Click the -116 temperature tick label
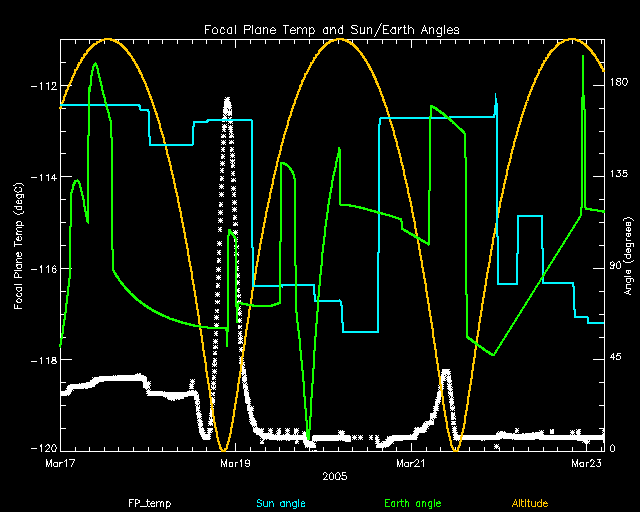 (x=44, y=269)
